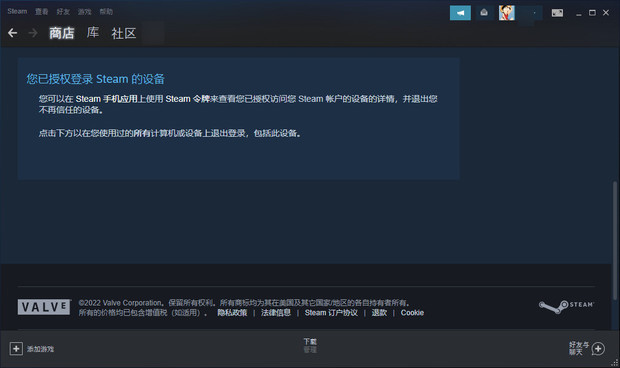Viewport: 620px width, 368px height.
Task: Open the 隐私政策 link
Action: (x=232, y=313)
